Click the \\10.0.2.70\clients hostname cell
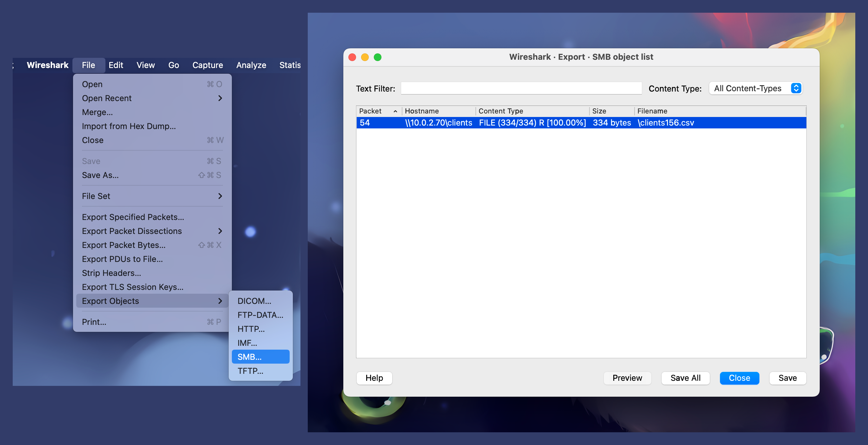This screenshot has width=868, height=445. pyautogui.click(x=438, y=123)
